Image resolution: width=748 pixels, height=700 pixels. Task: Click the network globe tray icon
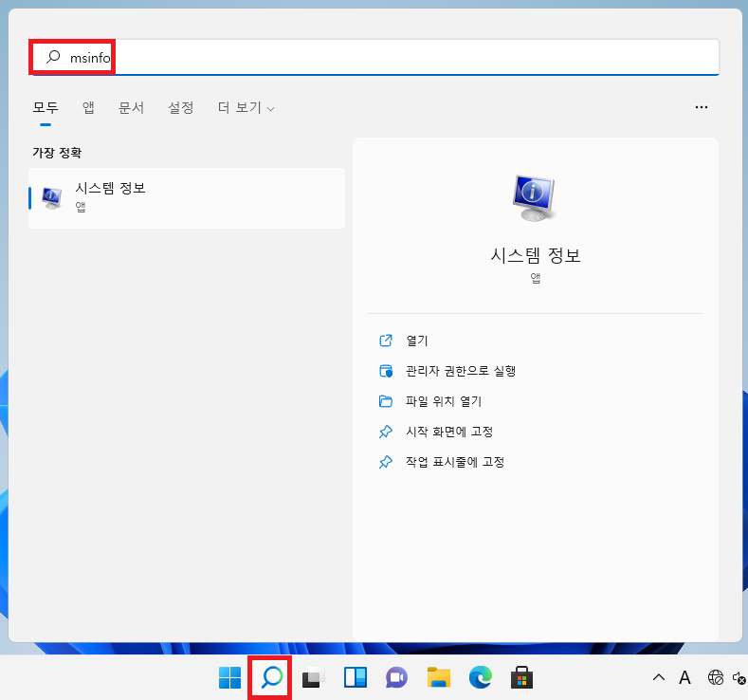click(716, 677)
